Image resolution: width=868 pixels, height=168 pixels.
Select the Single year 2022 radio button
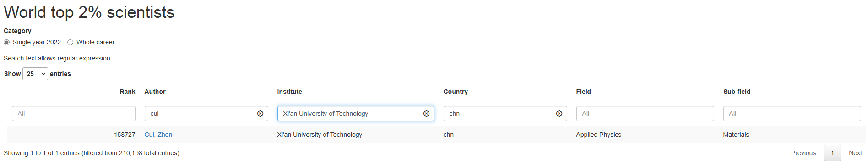click(6, 42)
